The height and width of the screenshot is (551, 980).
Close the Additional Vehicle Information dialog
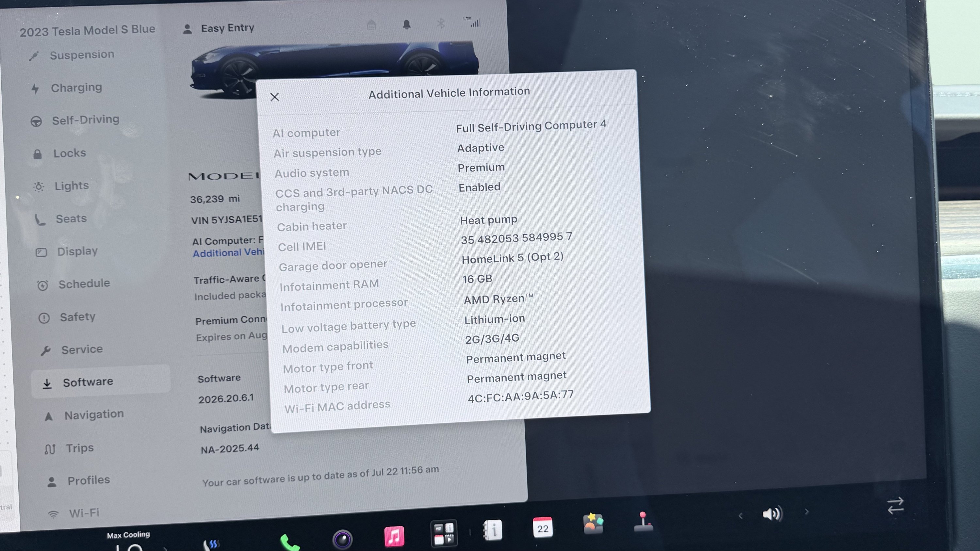274,97
